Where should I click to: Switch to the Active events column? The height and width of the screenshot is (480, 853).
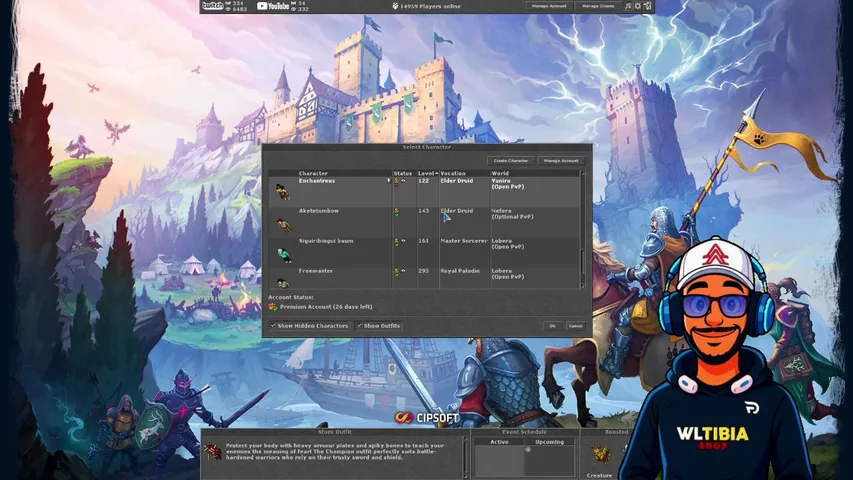pyautogui.click(x=499, y=442)
